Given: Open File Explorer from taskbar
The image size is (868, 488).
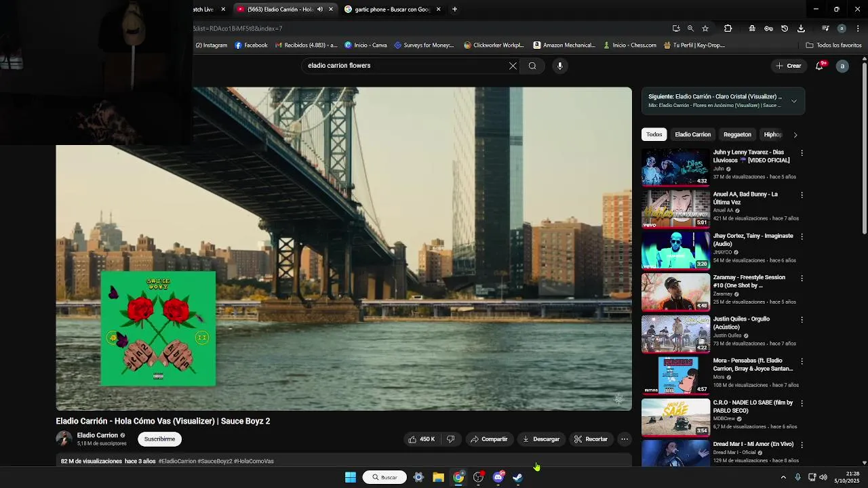Looking at the screenshot, I should click(x=439, y=477).
